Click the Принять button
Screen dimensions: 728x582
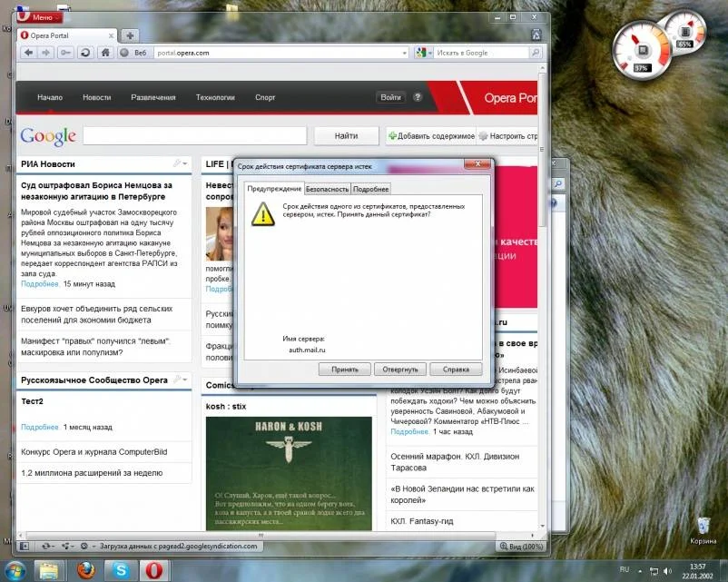[344, 370]
